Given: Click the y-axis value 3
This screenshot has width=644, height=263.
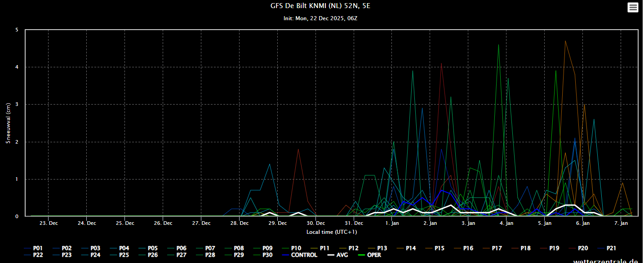Looking at the screenshot, I should (17, 105).
